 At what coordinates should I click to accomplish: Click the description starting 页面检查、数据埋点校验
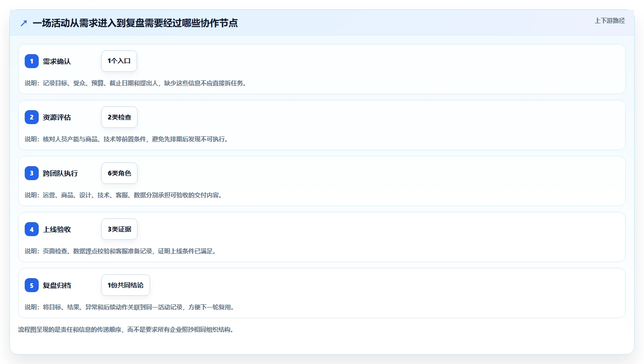click(x=120, y=251)
